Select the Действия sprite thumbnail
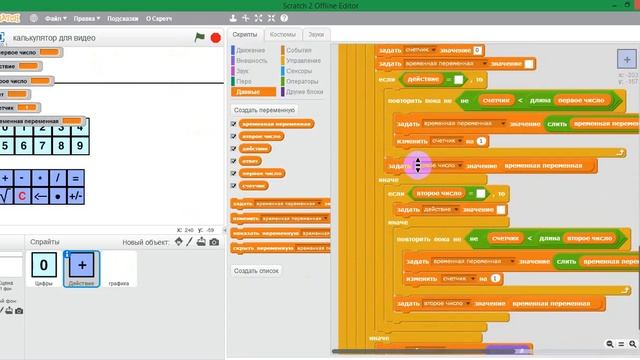Screen dimensions: 640x360 (x=82, y=269)
